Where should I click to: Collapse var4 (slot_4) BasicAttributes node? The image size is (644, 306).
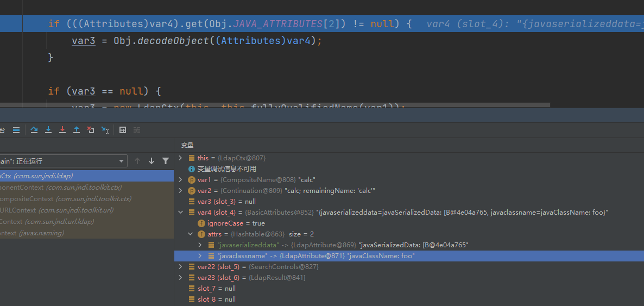tap(180, 213)
